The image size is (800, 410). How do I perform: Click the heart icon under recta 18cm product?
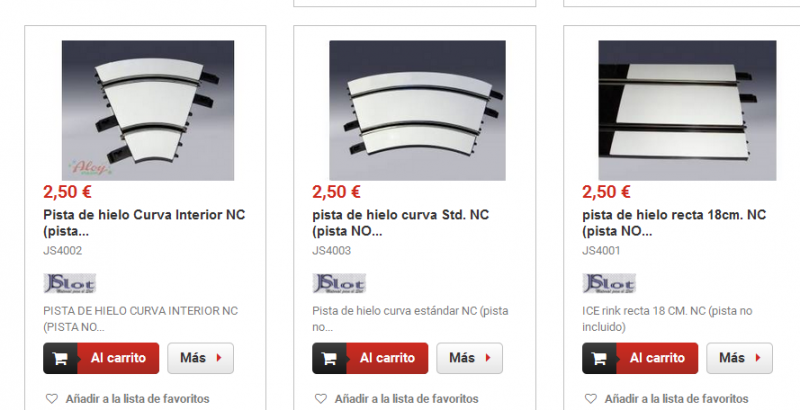[591, 399]
